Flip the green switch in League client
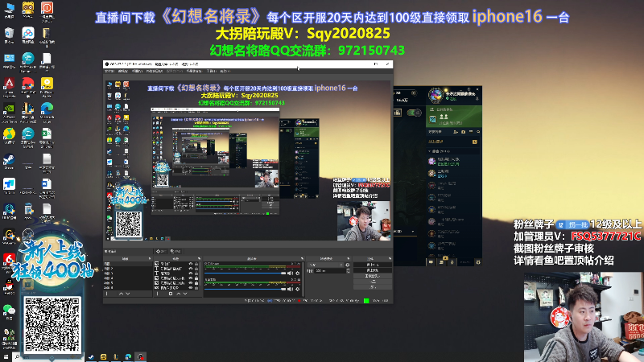644x362 pixels. pos(415,113)
